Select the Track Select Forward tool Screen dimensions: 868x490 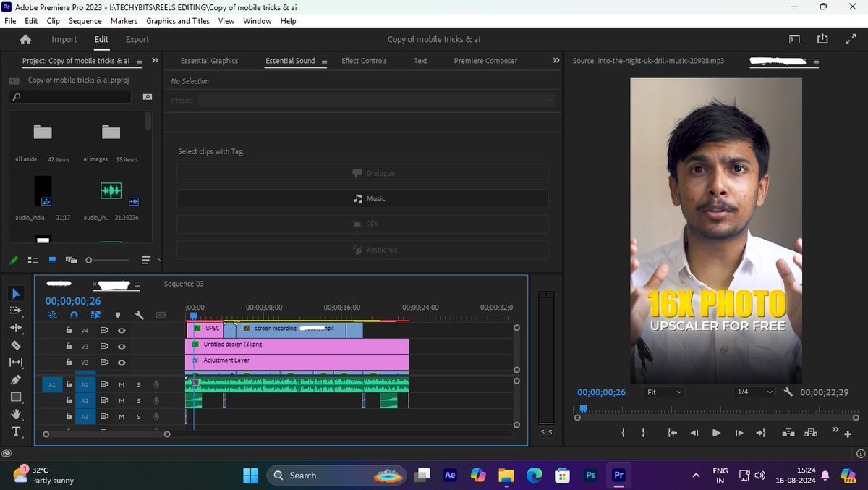click(x=16, y=311)
